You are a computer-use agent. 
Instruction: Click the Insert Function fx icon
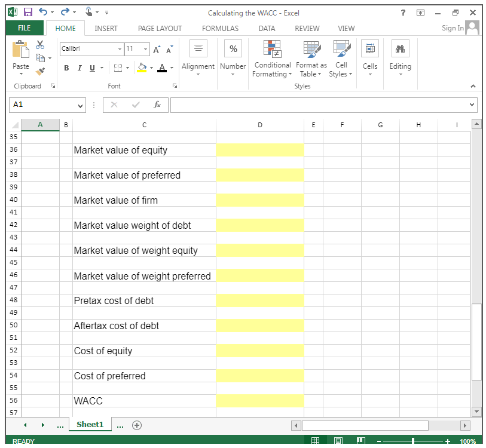coord(157,105)
